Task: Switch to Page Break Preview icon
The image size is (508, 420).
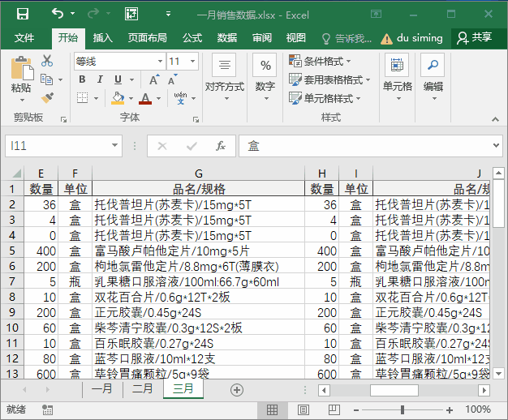Action: 334,410
